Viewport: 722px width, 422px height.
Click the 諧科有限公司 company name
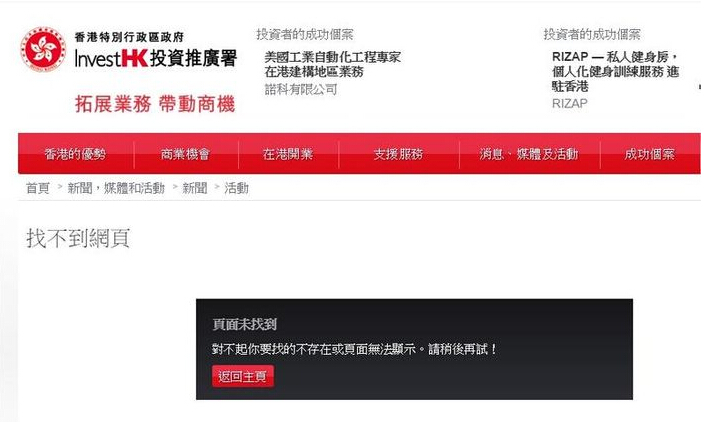301,89
